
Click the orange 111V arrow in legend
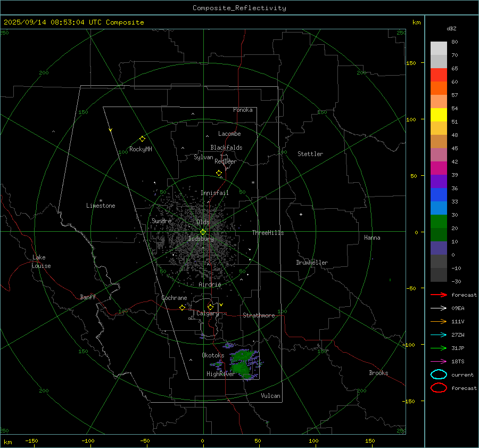click(x=439, y=321)
